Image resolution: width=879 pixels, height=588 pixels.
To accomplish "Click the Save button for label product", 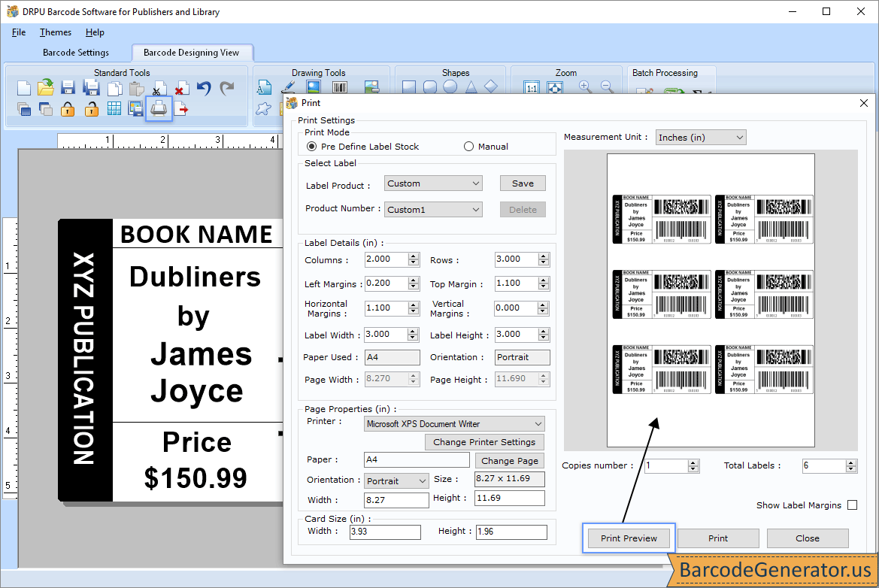I will 523,183.
